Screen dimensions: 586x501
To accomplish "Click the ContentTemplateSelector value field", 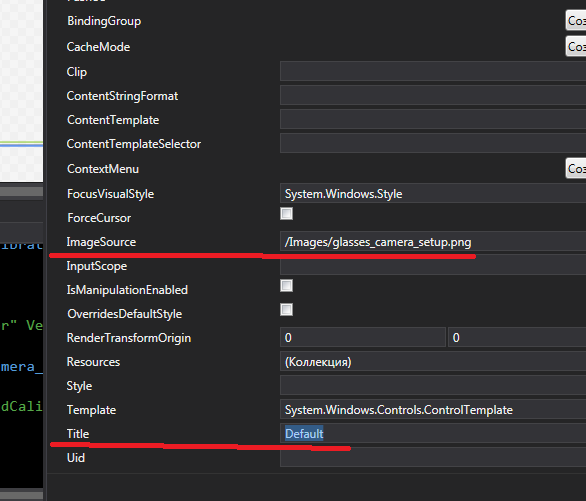I will point(433,143).
